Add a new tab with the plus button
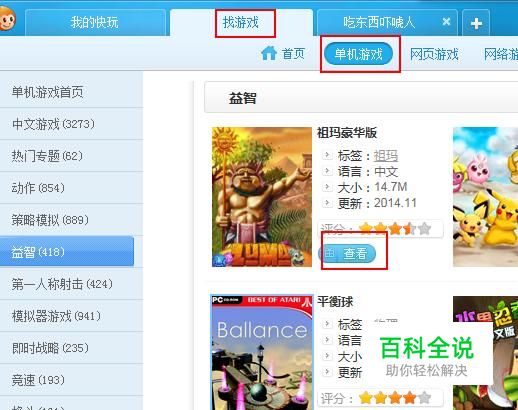This screenshot has height=410, width=518. tap(476, 23)
